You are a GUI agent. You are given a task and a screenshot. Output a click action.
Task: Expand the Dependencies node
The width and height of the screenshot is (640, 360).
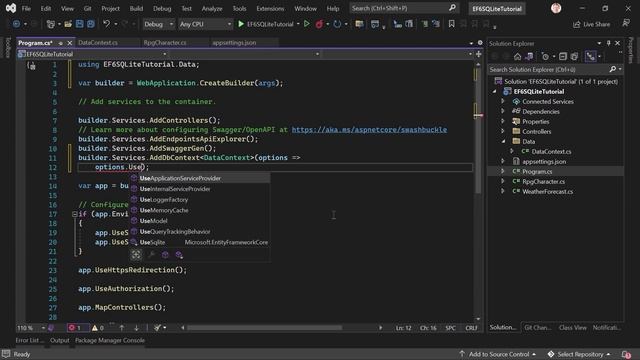tap(503, 111)
